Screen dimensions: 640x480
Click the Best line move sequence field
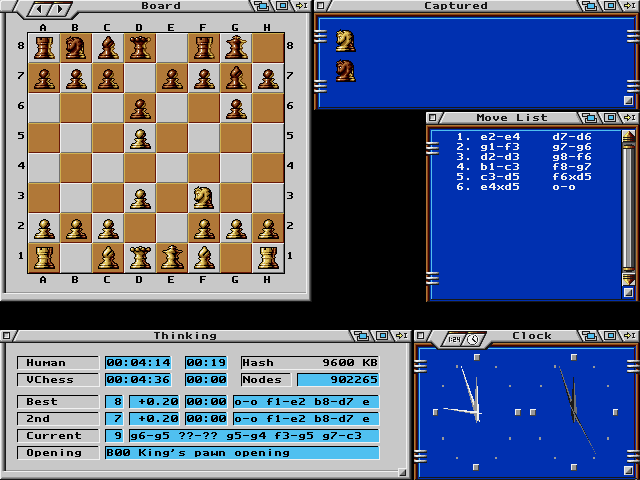coord(305,401)
